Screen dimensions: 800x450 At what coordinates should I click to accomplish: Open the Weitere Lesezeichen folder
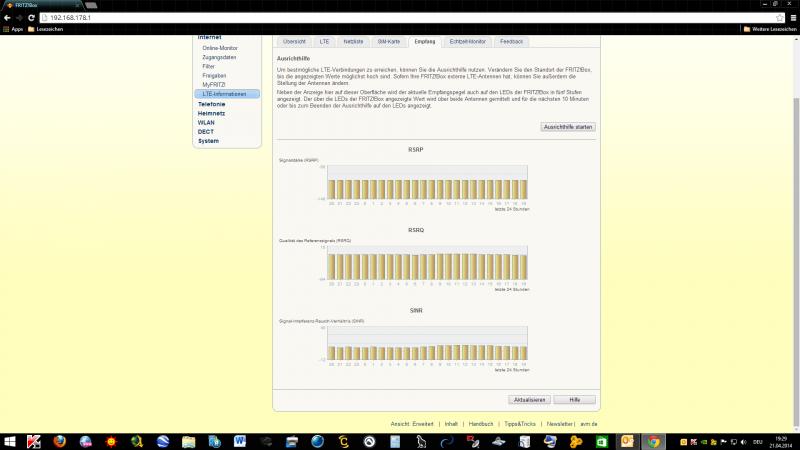tap(770, 29)
